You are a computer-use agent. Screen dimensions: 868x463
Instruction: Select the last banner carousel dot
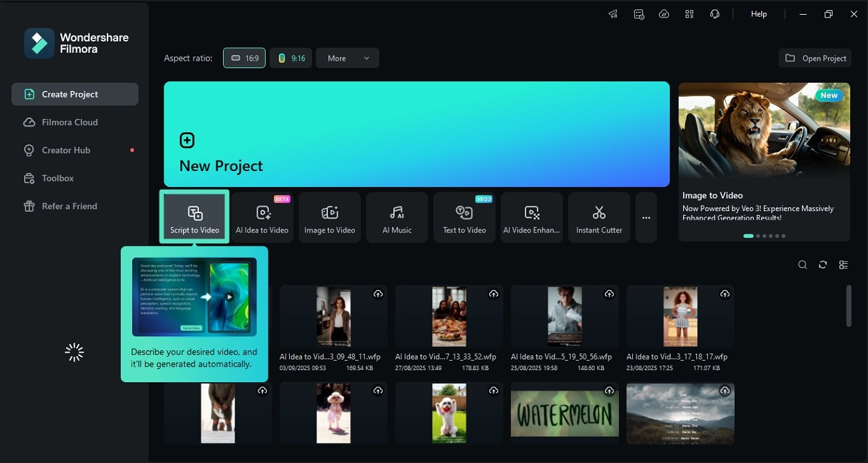click(x=783, y=236)
